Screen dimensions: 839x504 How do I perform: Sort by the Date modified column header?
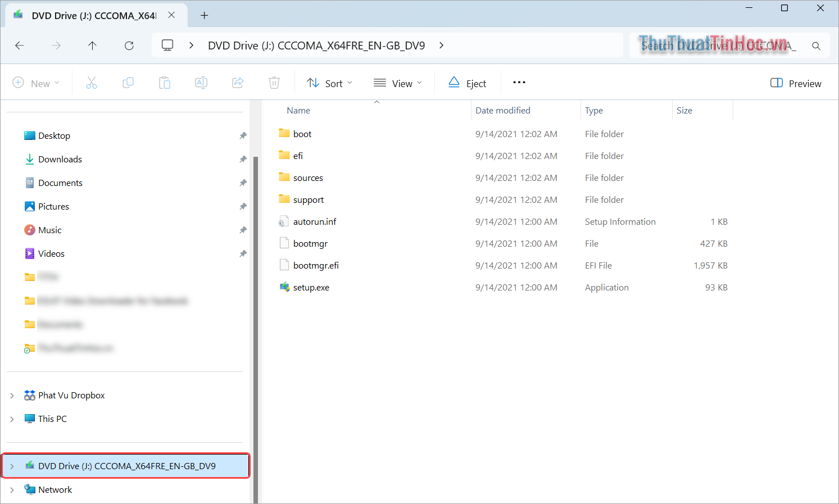click(x=503, y=111)
